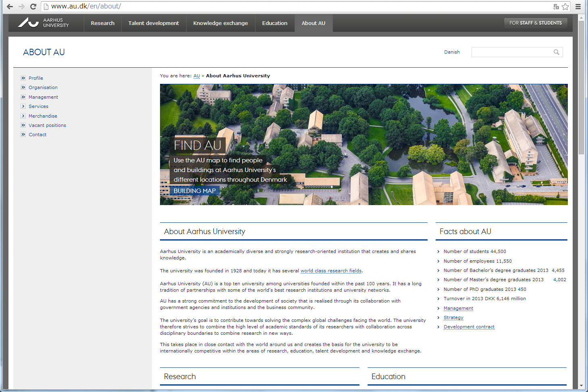Open the Organisation sidebar link
Screen dimensions: 588x392
(x=43, y=87)
